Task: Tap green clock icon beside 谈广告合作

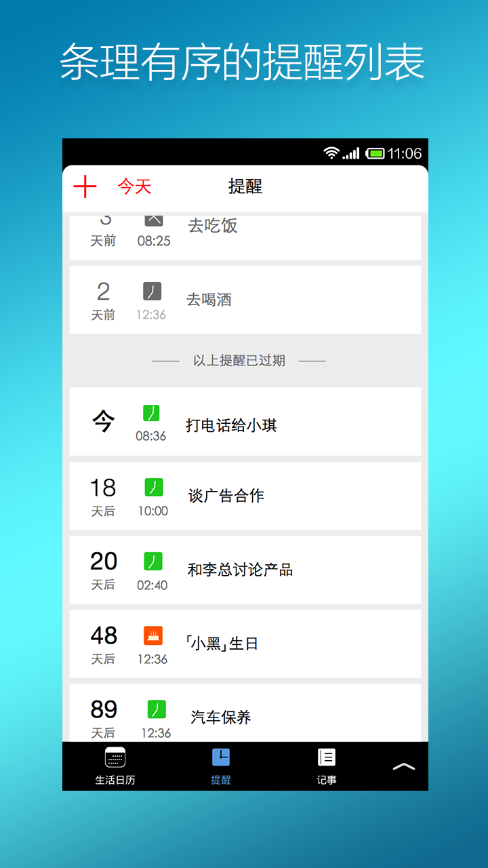Action: click(154, 487)
